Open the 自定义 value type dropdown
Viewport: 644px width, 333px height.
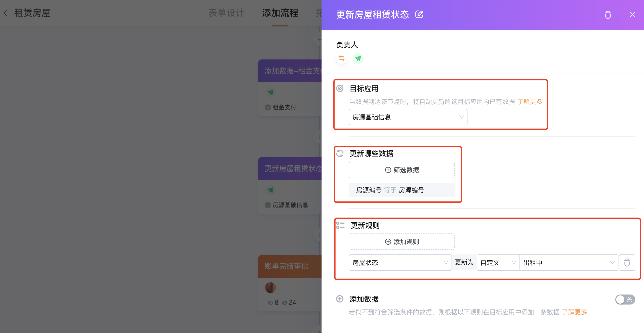pyautogui.click(x=498, y=262)
